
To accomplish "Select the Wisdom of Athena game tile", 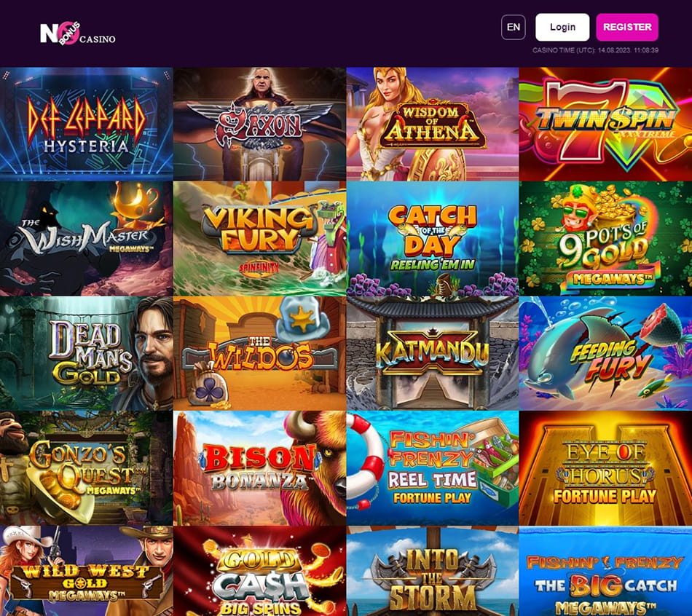I will 433,124.
